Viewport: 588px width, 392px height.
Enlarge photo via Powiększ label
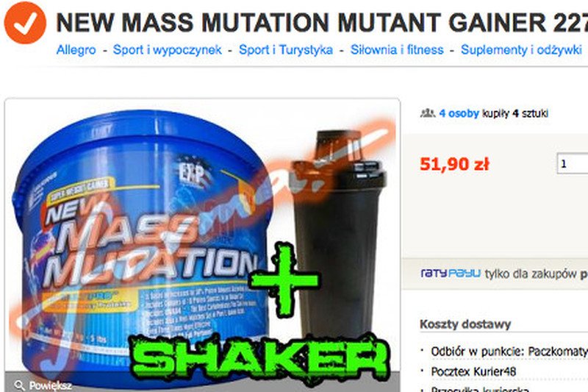[x=50, y=385]
